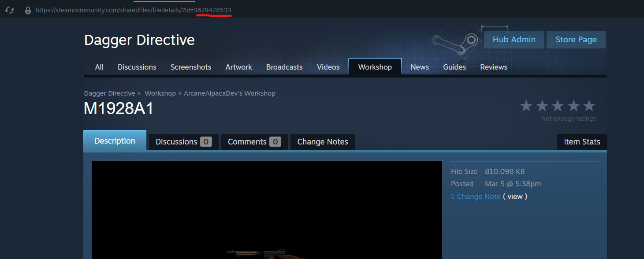
Task: Click the browser reload icon
Action: [9, 10]
